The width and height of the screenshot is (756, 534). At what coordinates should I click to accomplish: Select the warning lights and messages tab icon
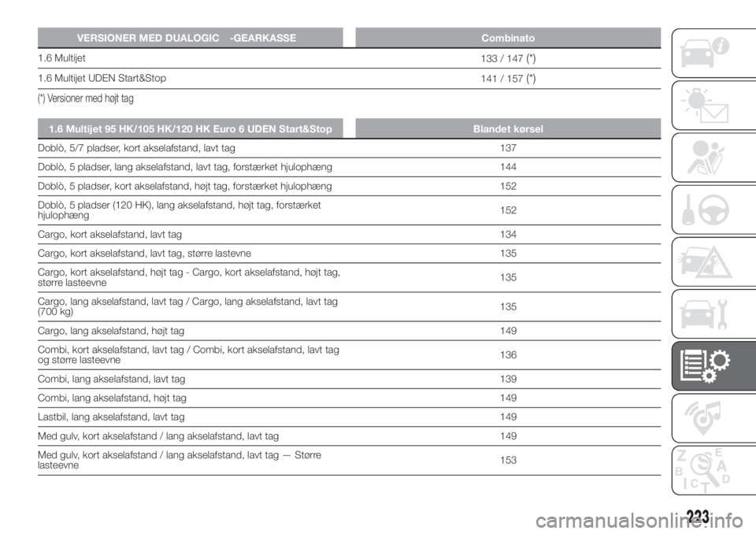[714, 106]
